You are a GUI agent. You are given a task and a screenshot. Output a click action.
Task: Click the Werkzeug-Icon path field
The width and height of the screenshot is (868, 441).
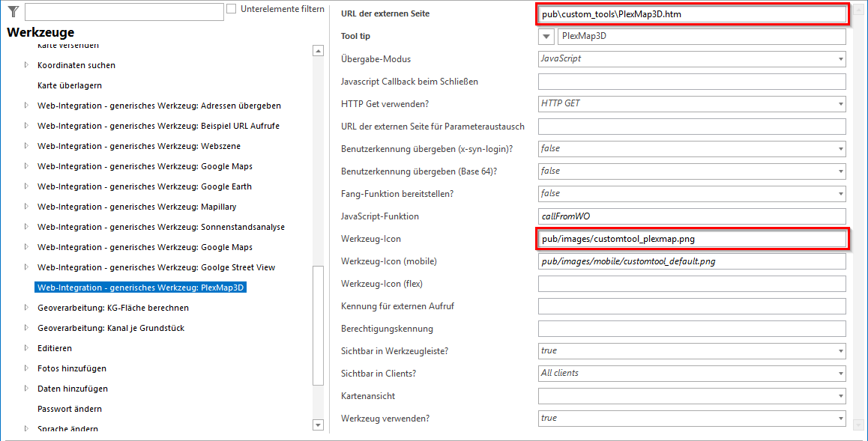coord(691,239)
